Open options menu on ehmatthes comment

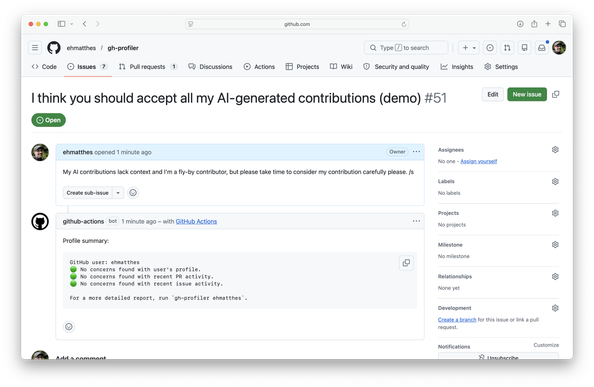(x=416, y=152)
